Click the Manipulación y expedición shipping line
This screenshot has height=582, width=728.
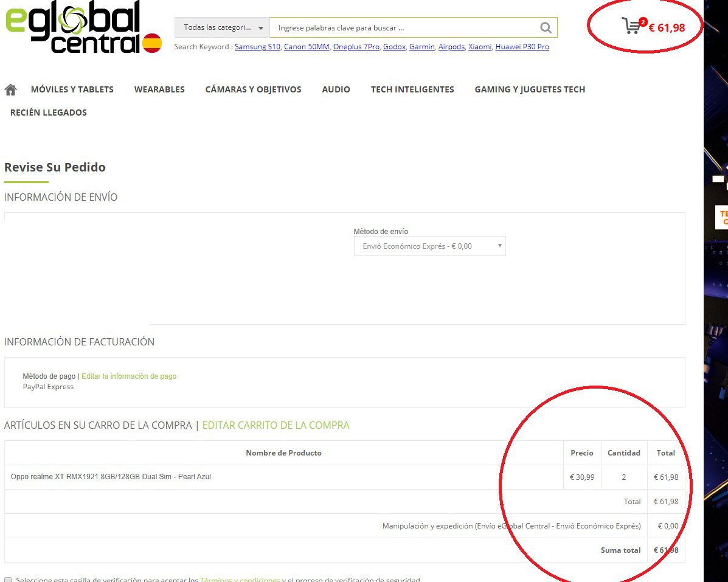pyautogui.click(x=511, y=526)
